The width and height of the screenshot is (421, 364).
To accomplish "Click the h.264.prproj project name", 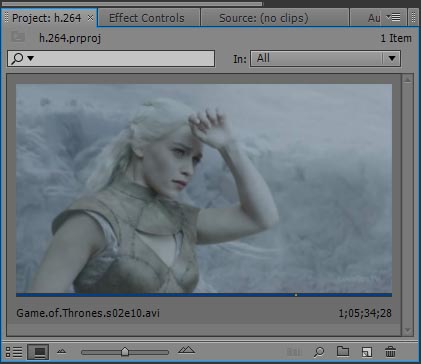I will pyautogui.click(x=70, y=38).
